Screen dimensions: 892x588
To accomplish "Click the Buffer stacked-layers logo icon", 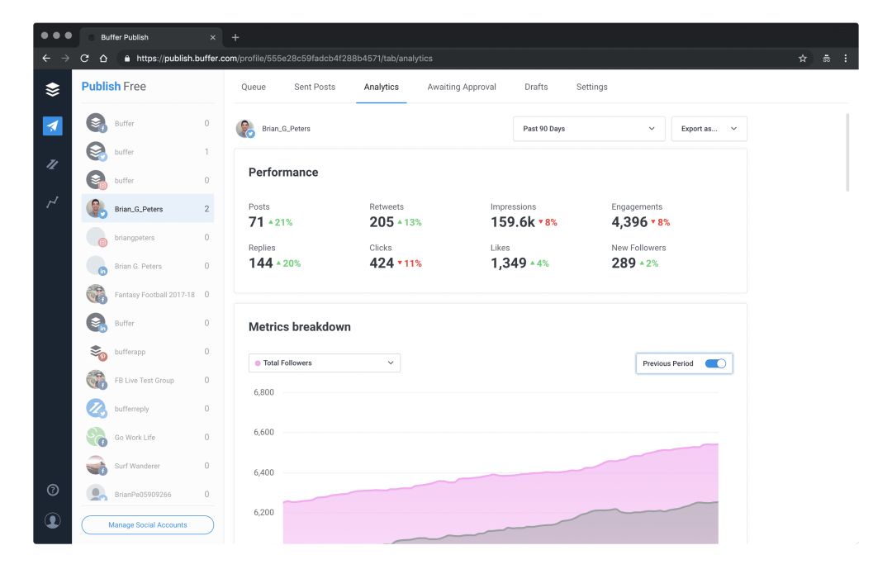I will pyautogui.click(x=52, y=89).
